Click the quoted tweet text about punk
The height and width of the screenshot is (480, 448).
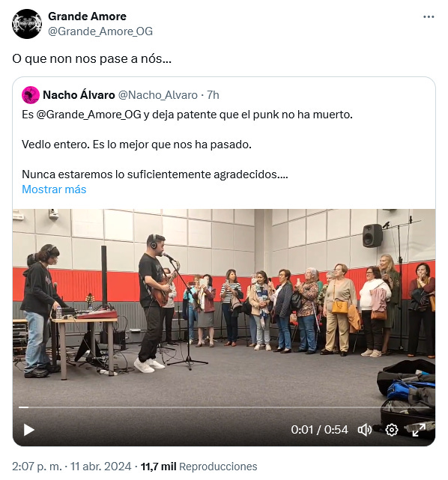point(187,115)
